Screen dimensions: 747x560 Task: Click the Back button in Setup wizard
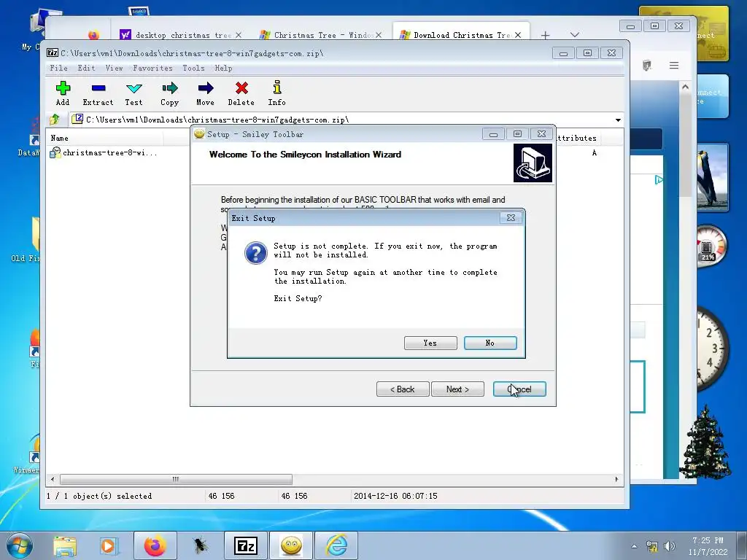[403, 389]
